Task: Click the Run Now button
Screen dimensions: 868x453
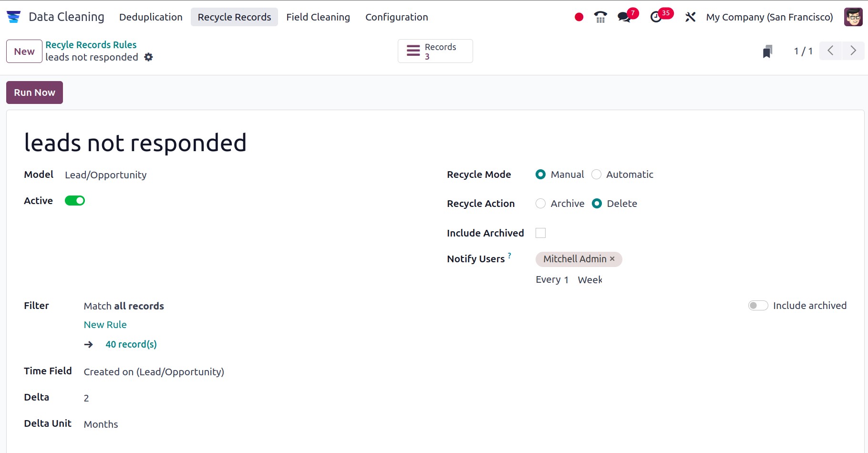Action: [34, 92]
